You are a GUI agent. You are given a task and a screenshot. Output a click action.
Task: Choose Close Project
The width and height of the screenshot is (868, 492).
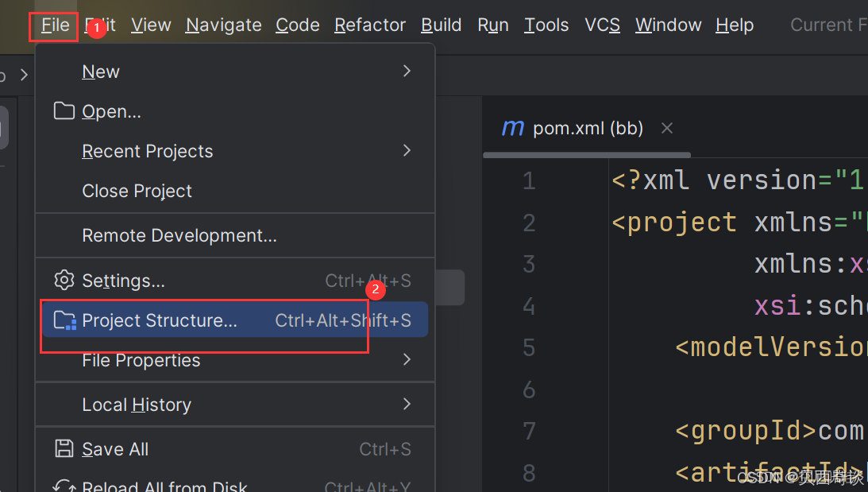click(x=235, y=191)
